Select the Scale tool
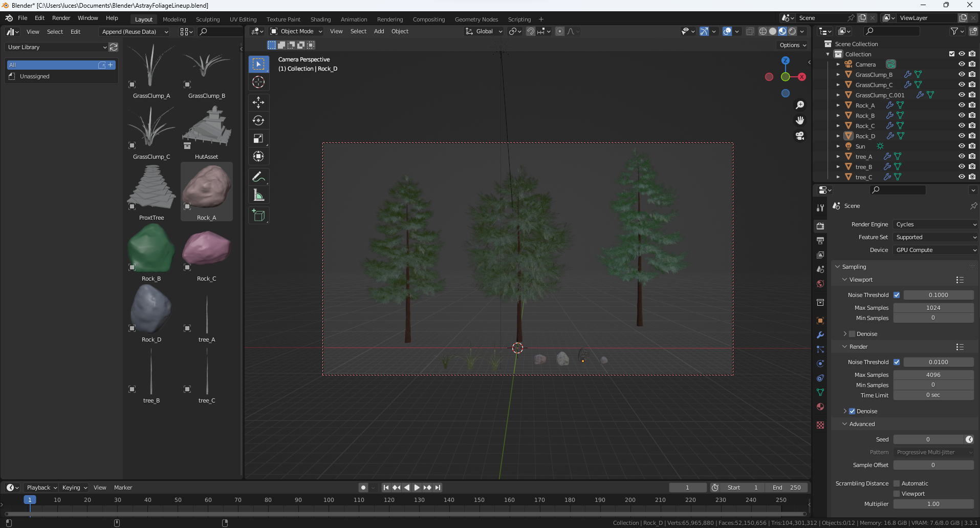980x528 pixels. coord(258,138)
